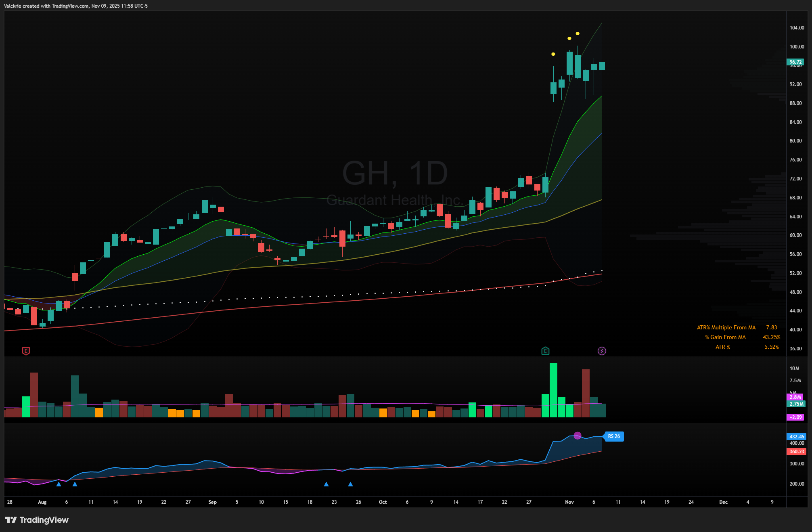Click the green 2.75M volume label
The width and height of the screenshot is (812, 532).
[796, 404]
